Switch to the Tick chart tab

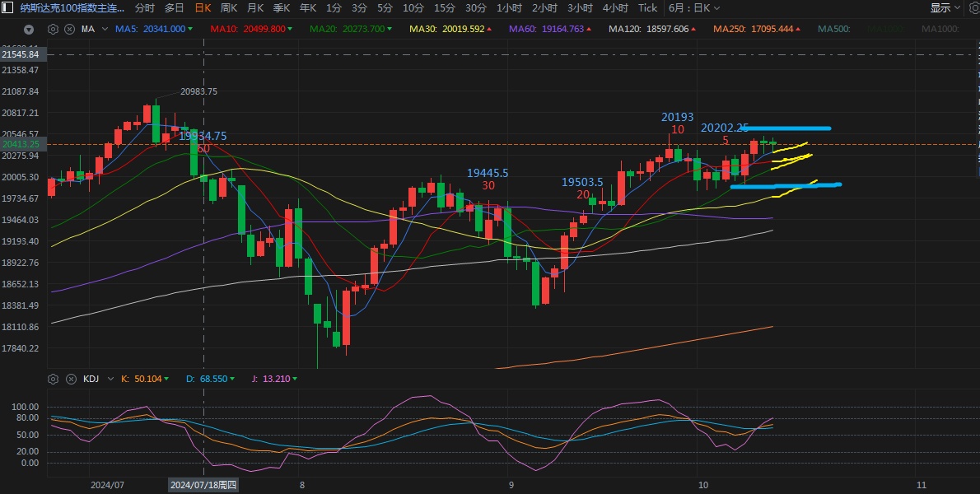click(648, 8)
